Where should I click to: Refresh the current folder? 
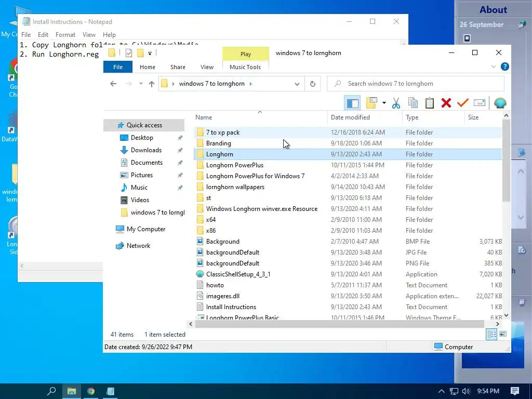(312, 84)
